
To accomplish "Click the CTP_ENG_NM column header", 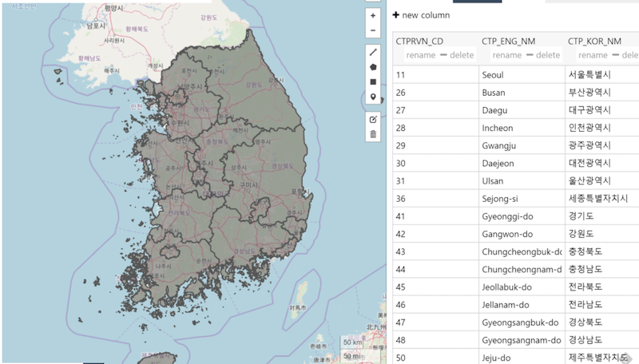I will (508, 42).
